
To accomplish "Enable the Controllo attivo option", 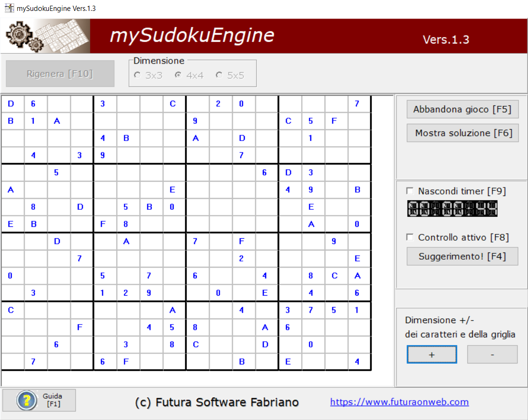I will click(x=409, y=237).
